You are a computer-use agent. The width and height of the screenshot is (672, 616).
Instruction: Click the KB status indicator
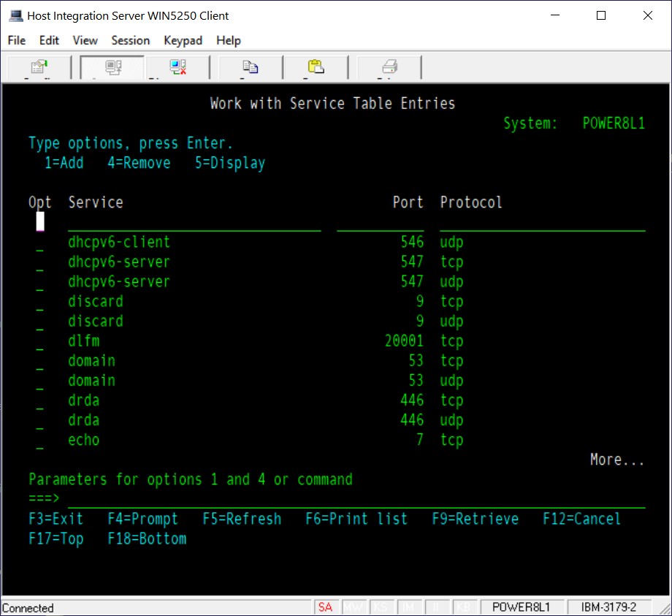[465, 607]
